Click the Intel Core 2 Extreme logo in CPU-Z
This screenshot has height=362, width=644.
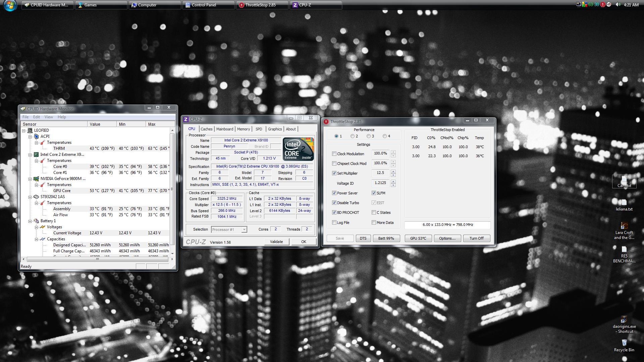point(298,149)
